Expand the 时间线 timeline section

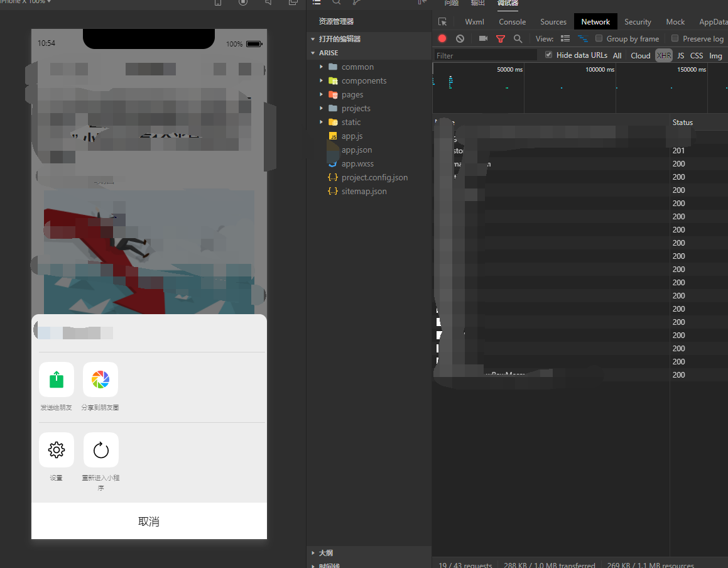(x=313, y=565)
